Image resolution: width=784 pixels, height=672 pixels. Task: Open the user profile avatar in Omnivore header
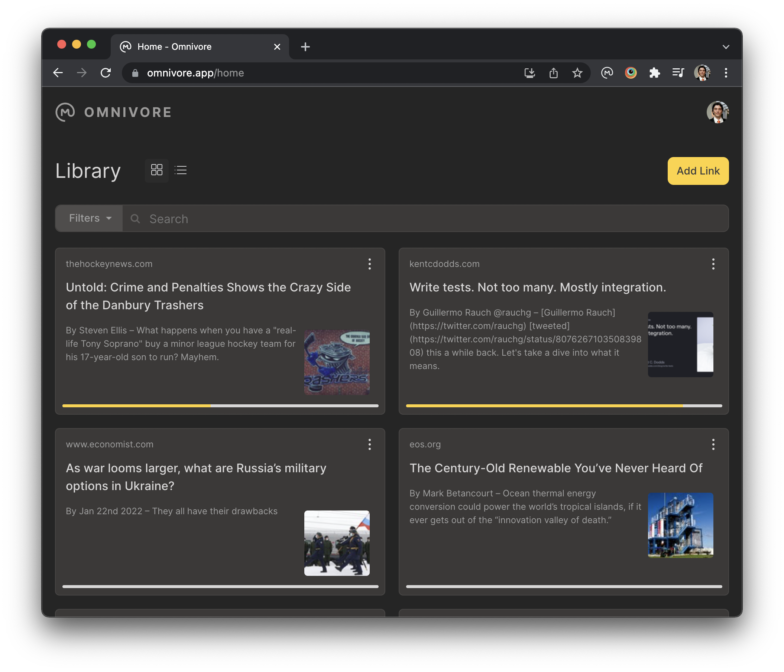coord(717,112)
